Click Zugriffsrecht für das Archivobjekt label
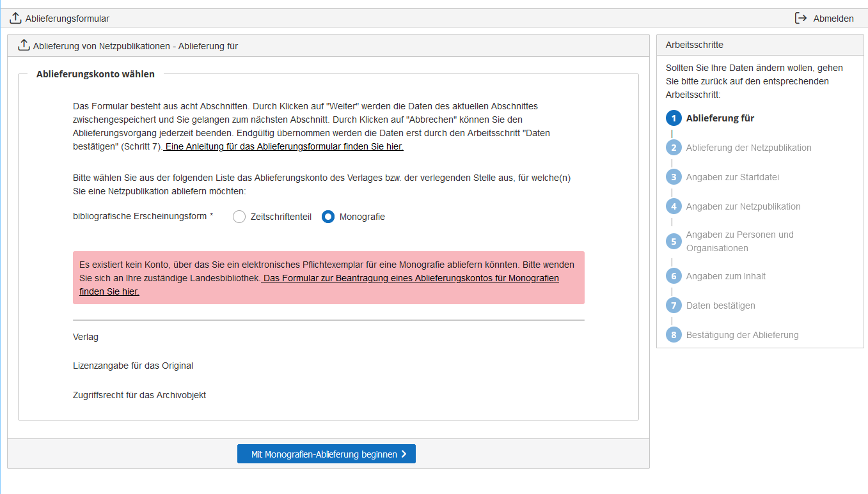The image size is (868, 494). coord(139,395)
